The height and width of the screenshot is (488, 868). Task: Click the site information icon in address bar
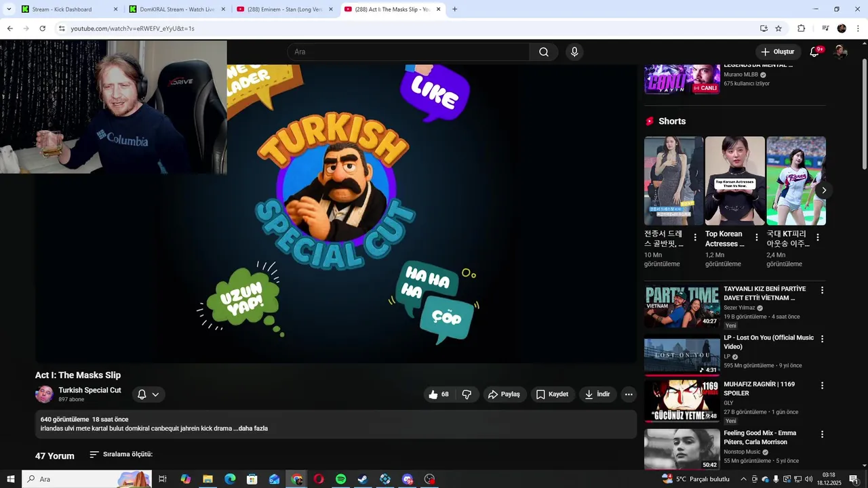[62, 28]
